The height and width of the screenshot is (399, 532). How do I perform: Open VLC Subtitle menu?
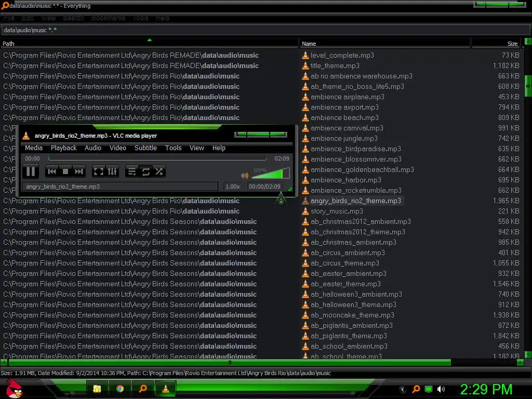click(145, 148)
